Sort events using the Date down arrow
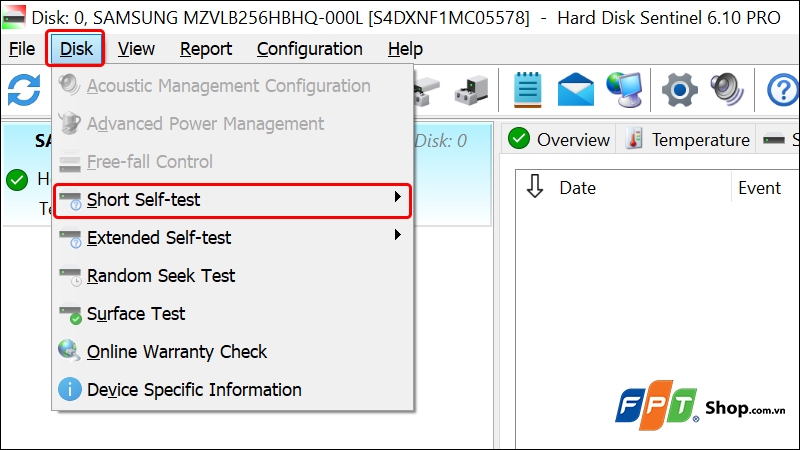This screenshot has width=800, height=450. [x=535, y=186]
